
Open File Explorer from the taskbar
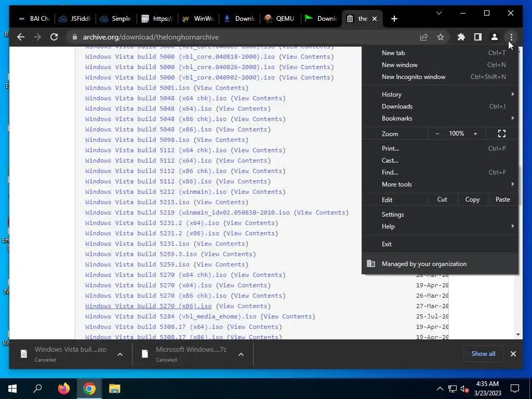coord(115,389)
